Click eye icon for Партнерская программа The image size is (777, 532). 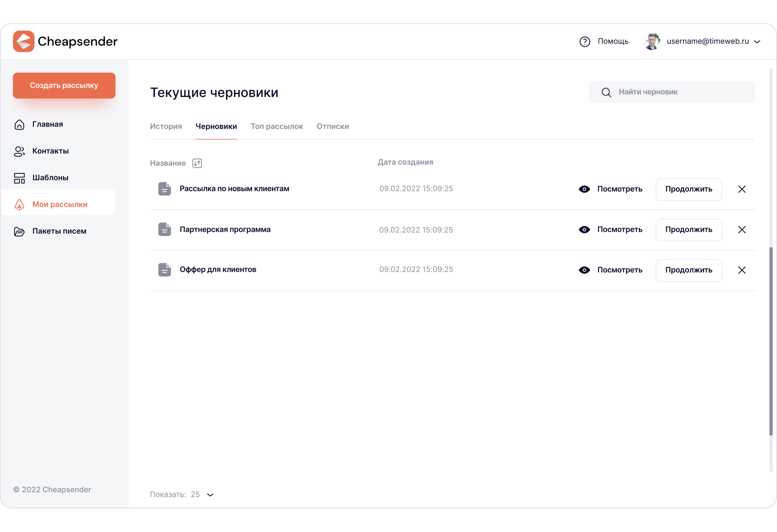(584, 230)
